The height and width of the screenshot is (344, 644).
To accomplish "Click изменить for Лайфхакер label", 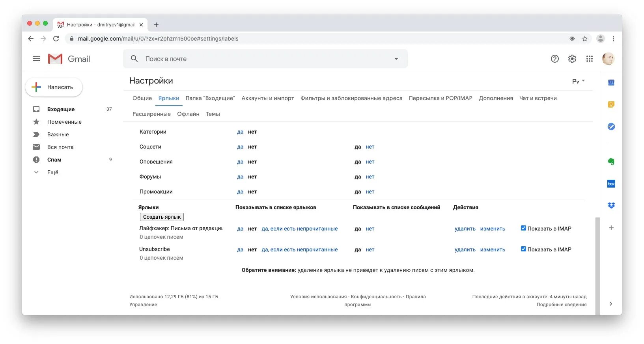I will point(493,229).
